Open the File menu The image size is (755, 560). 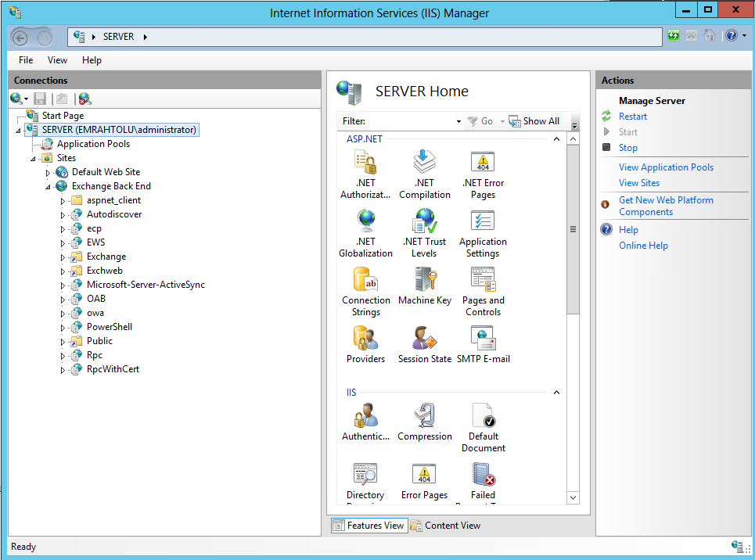coord(26,60)
